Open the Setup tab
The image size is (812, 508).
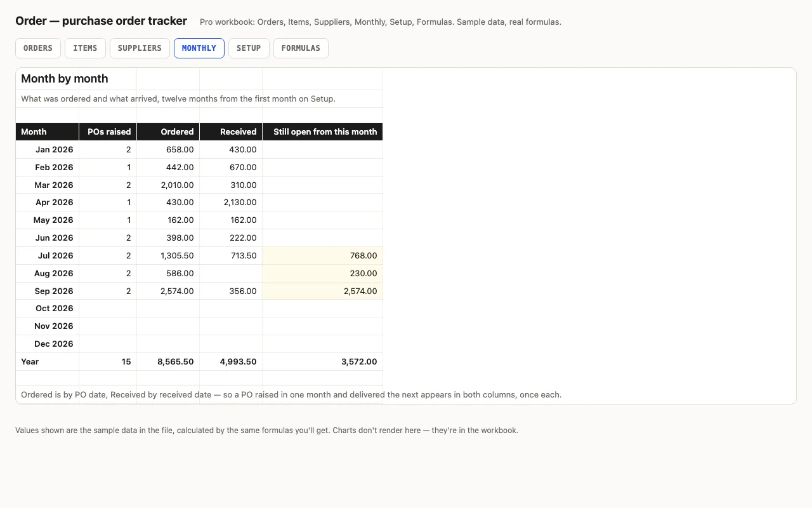tap(249, 48)
